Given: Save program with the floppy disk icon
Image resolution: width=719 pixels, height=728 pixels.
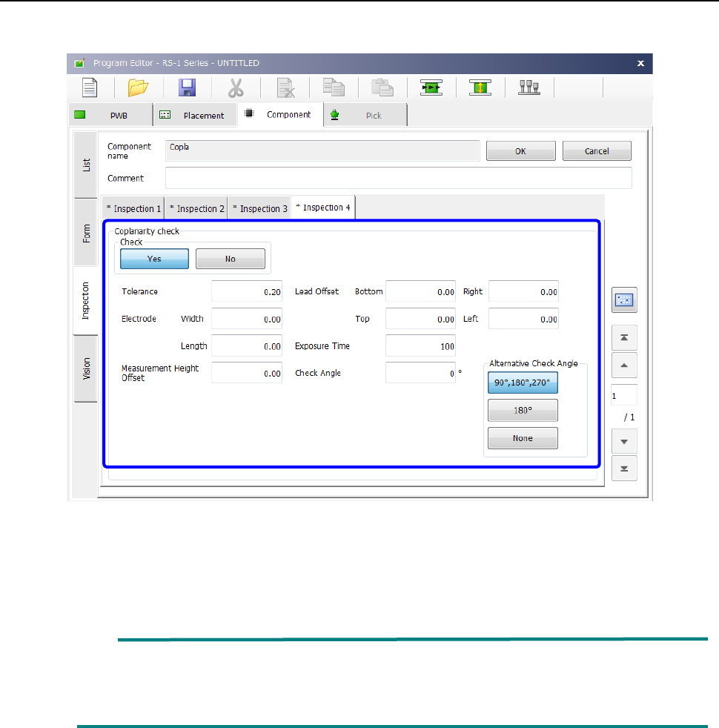Looking at the screenshot, I should coord(187,87).
